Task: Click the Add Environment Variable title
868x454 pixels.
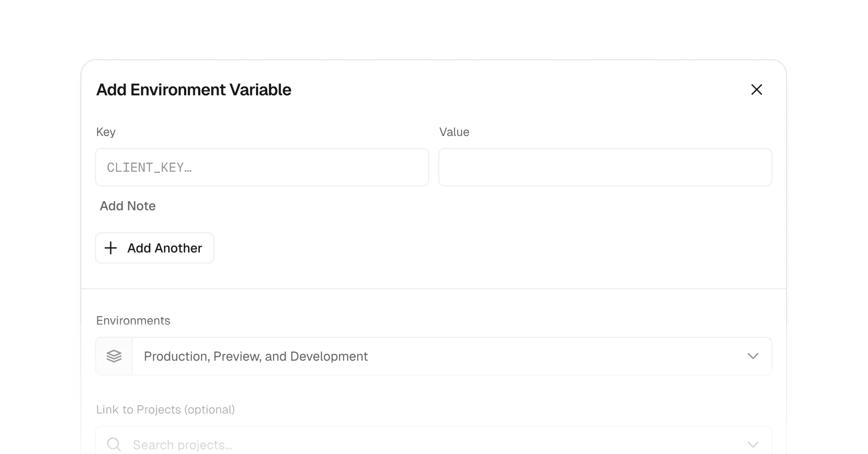Action: 193,90
